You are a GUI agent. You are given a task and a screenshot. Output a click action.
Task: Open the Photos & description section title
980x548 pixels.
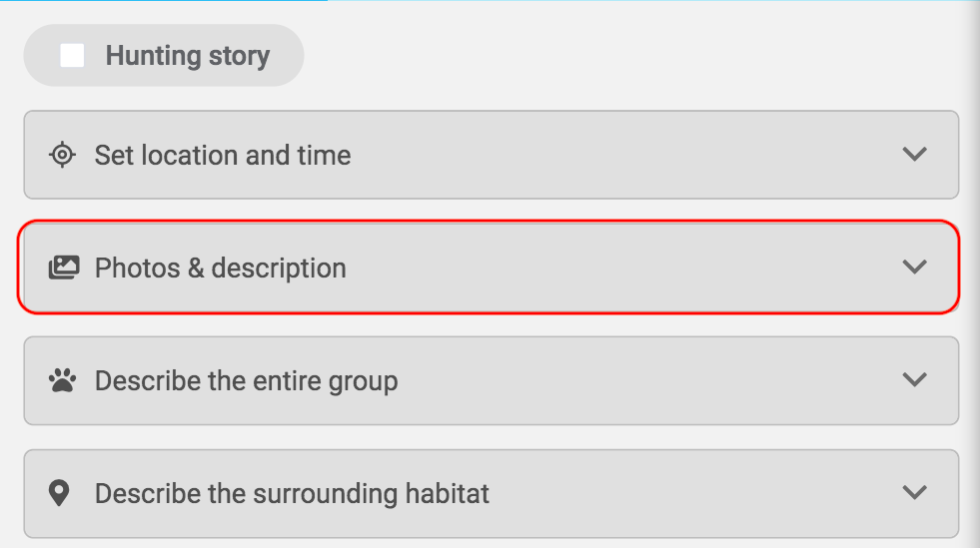pyautogui.click(x=221, y=269)
